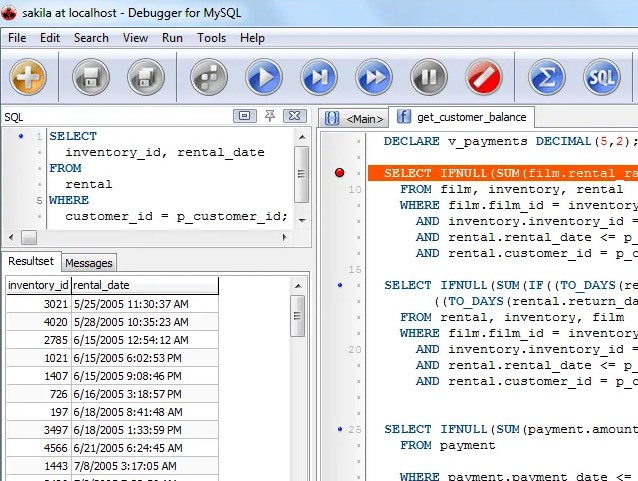Click the FROM payment code line

[x=448, y=445]
